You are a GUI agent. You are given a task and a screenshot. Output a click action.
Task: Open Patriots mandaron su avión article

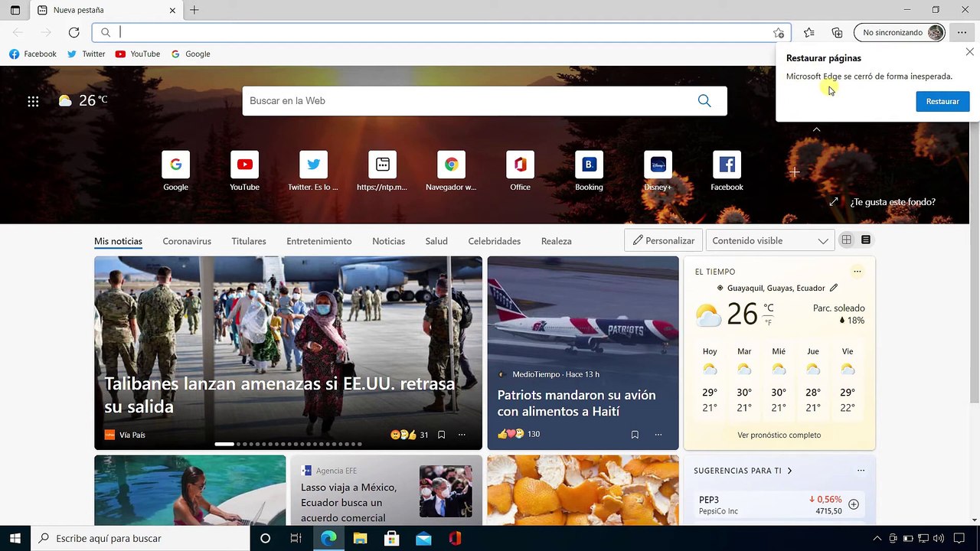coord(577,403)
